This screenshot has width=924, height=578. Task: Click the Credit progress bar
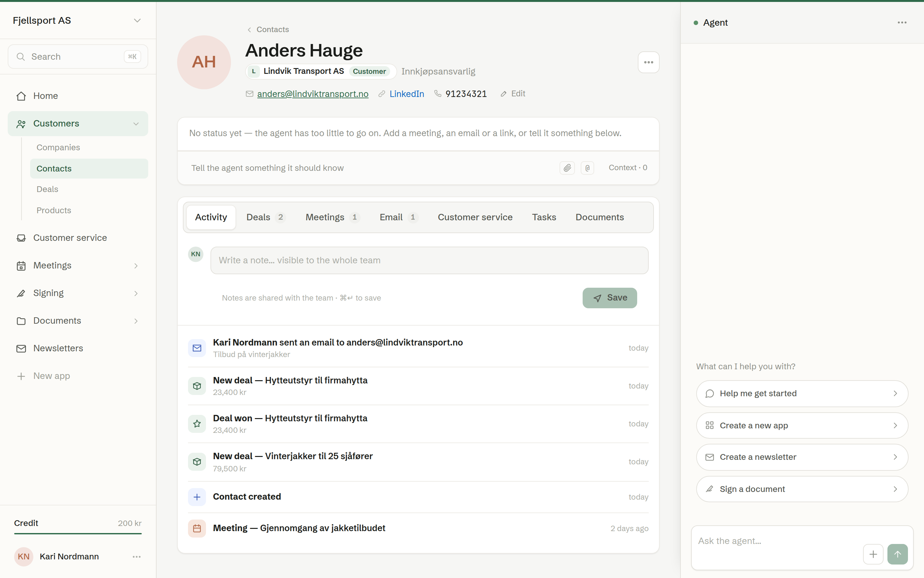point(78,533)
